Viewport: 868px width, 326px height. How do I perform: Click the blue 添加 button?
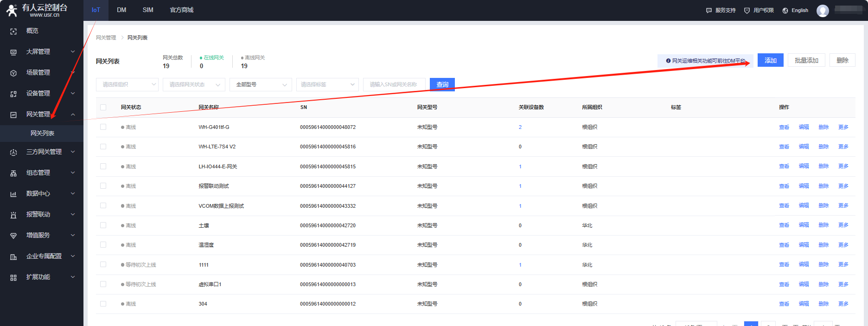coord(770,60)
